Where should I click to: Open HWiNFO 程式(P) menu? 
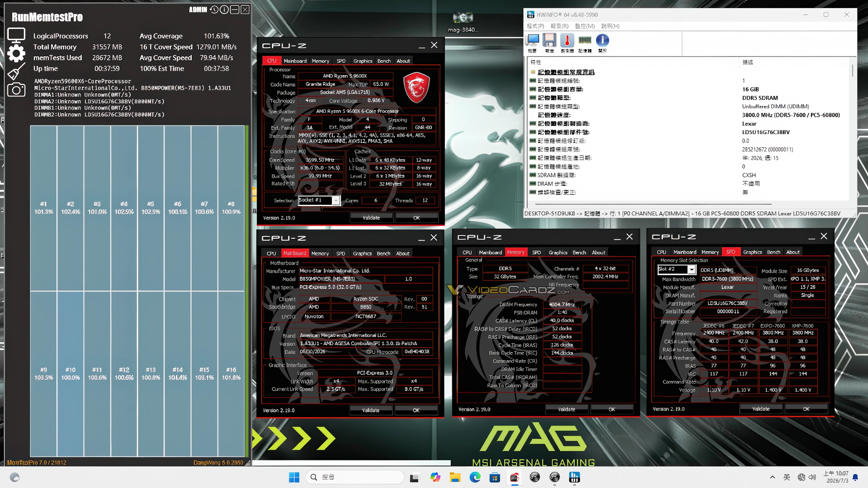(535, 26)
